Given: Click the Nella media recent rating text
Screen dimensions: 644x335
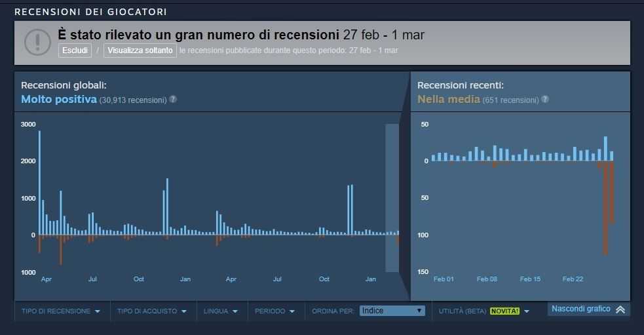Looking at the screenshot, I should pyautogui.click(x=449, y=100).
